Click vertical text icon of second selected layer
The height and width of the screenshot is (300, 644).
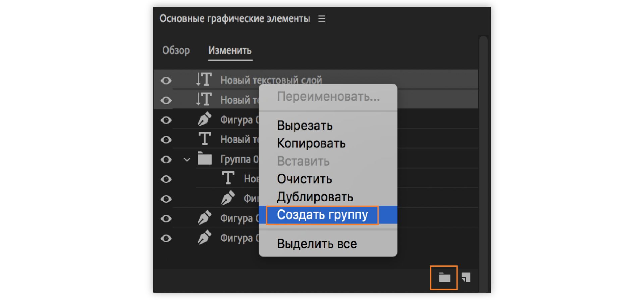point(204,99)
